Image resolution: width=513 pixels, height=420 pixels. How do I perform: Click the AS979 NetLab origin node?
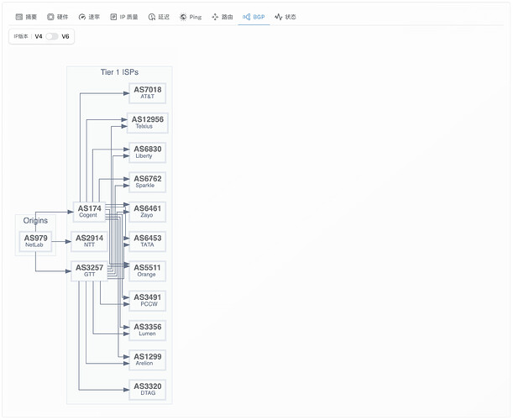(x=35, y=241)
